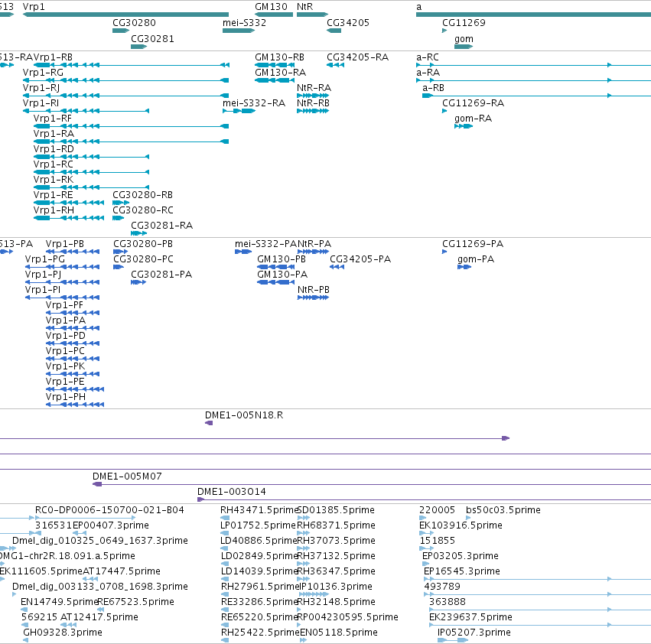Open the mei-S332-RA transcript
This screenshot has height=644, width=651.
[x=239, y=111]
